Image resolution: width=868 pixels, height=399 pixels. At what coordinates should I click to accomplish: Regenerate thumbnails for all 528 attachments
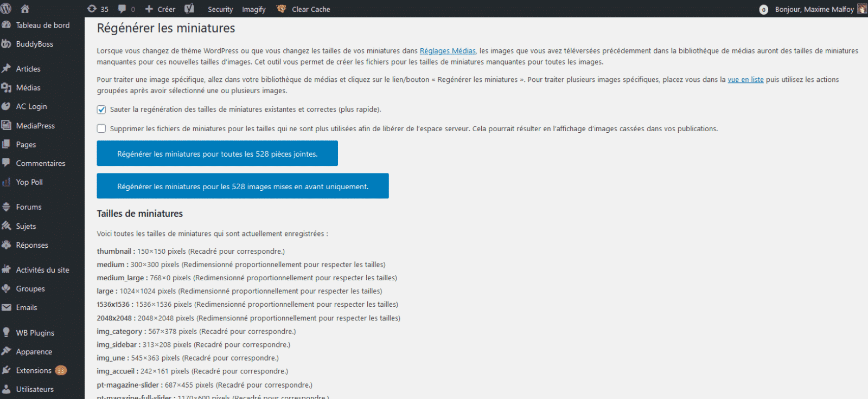coord(217,153)
